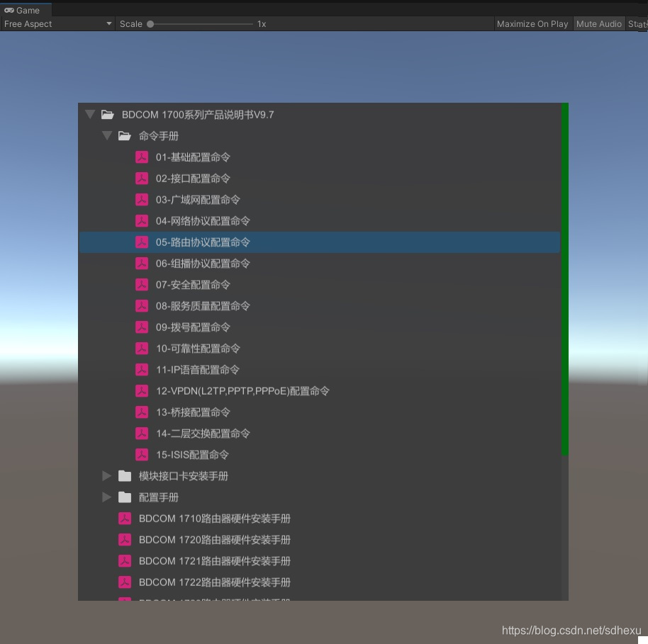648x644 pixels.
Task: Select the 03-广域网配置命令 row text
Action: (x=198, y=200)
